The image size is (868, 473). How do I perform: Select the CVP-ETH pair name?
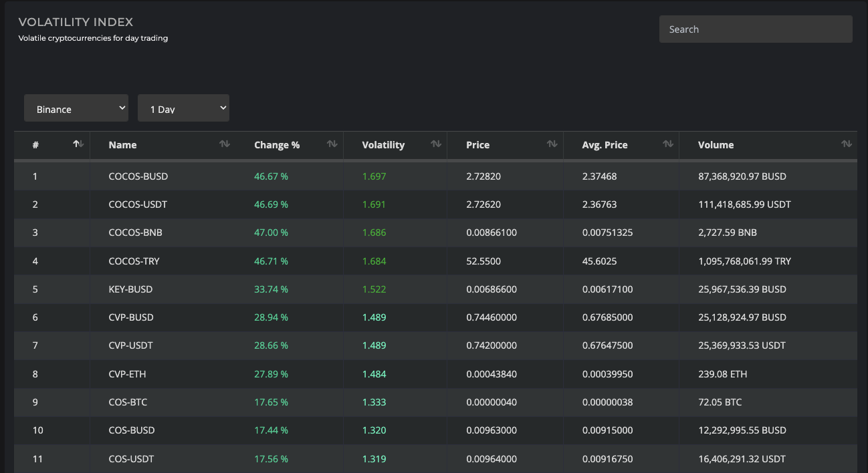127,374
